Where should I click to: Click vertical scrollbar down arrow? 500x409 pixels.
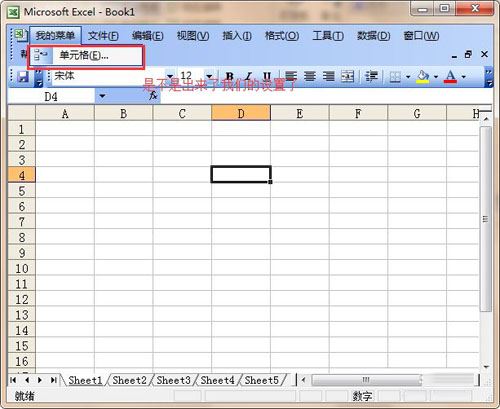[x=486, y=367]
